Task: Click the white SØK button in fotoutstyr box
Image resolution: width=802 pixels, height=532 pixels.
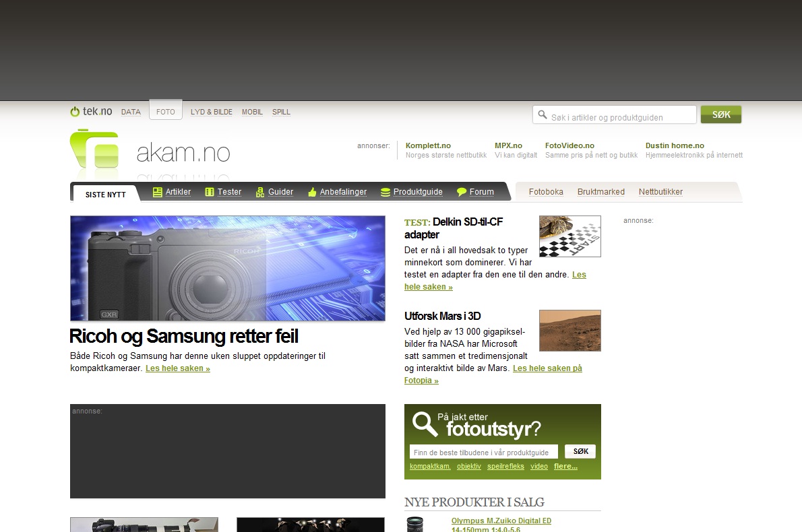Action: pyautogui.click(x=580, y=451)
